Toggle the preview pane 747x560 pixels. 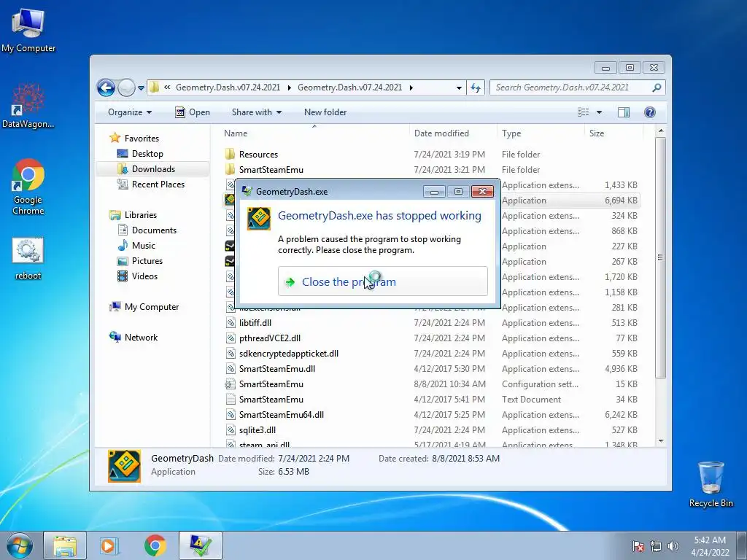(624, 112)
